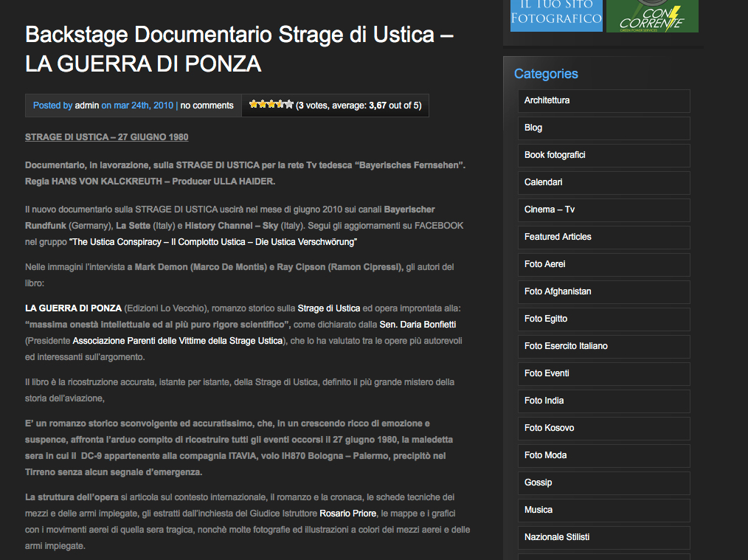
Task: Follow the Rosario Priore link
Action: tap(348, 514)
